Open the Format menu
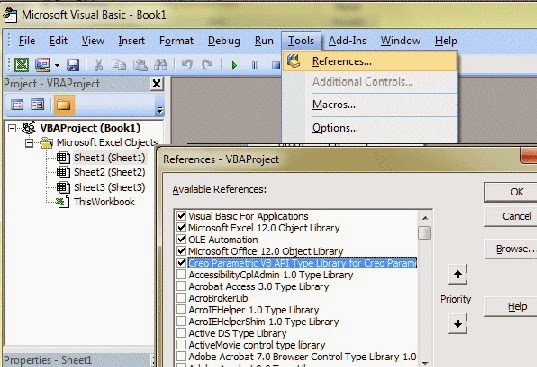 pos(176,41)
